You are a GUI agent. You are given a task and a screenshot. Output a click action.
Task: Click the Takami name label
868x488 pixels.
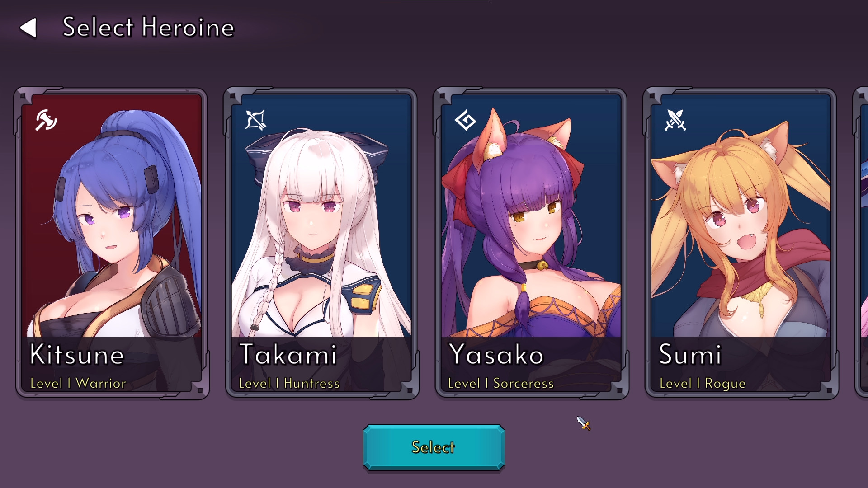tap(288, 354)
